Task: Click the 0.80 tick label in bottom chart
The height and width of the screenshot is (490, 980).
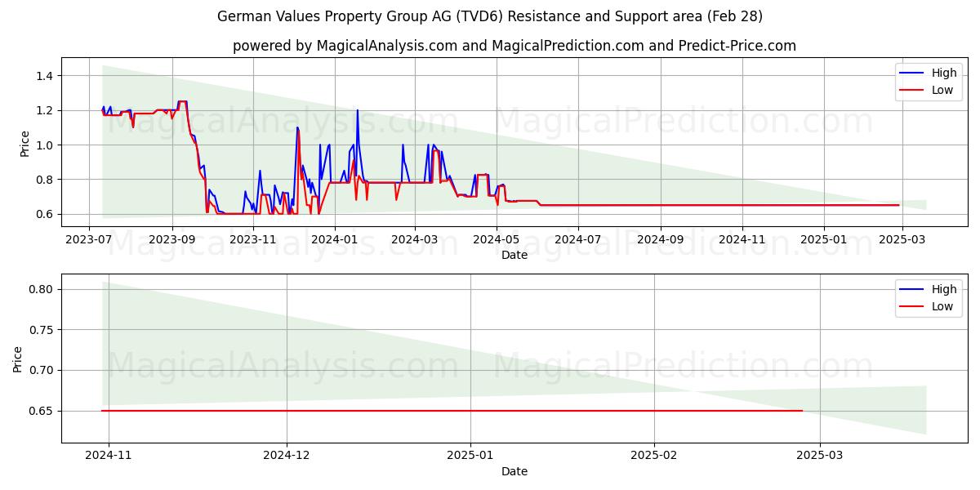Action: pos(42,289)
